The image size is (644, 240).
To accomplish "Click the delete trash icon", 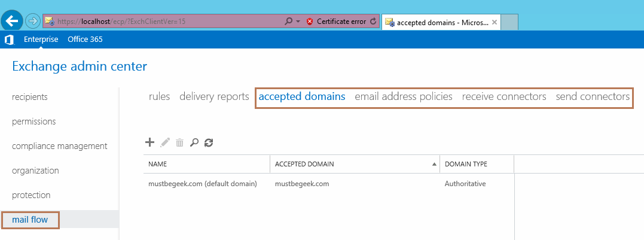I will point(179,142).
